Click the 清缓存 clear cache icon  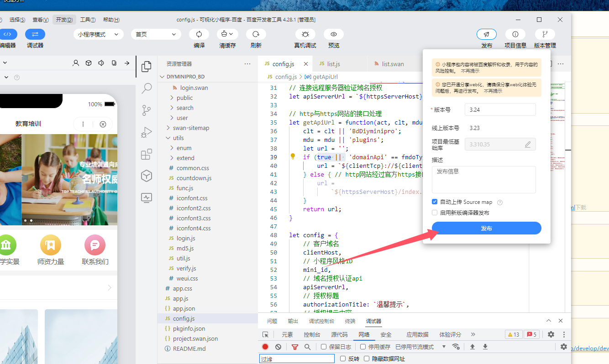pyautogui.click(x=227, y=34)
